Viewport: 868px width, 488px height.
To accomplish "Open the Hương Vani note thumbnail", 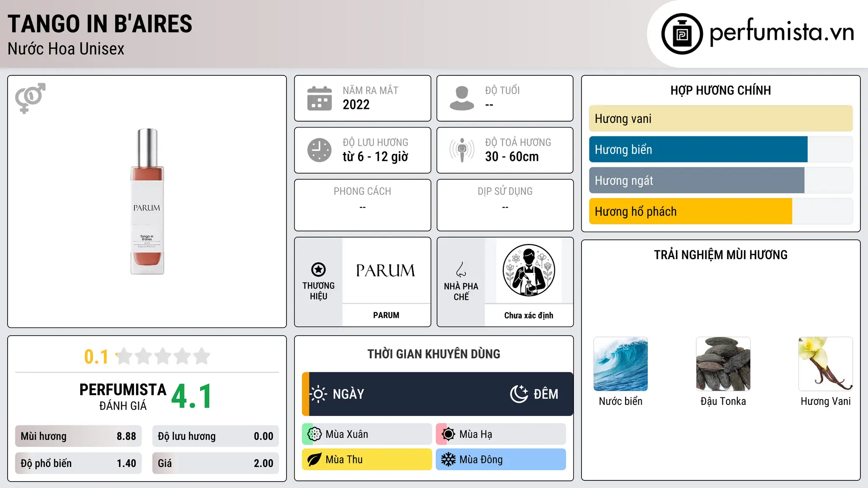I will click(x=826, y=364).
